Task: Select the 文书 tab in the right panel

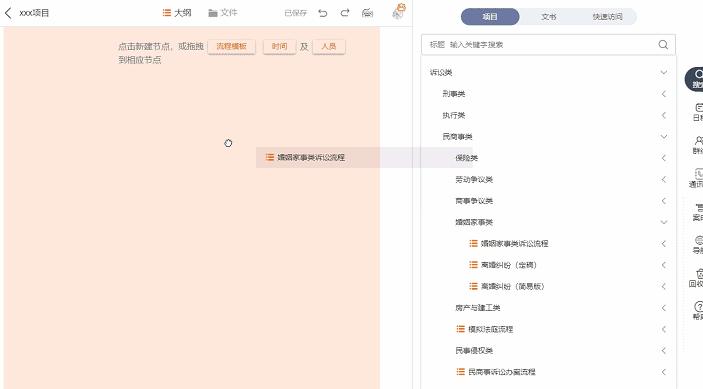Action: point(548,17)
